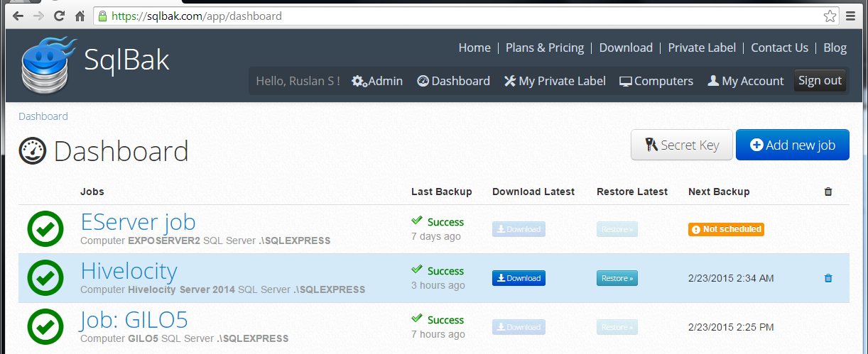Viewport: 868px width, 354px height.
Task: Click the green padlock security icon
Action: pyautogui.click(x=102, y=16)
